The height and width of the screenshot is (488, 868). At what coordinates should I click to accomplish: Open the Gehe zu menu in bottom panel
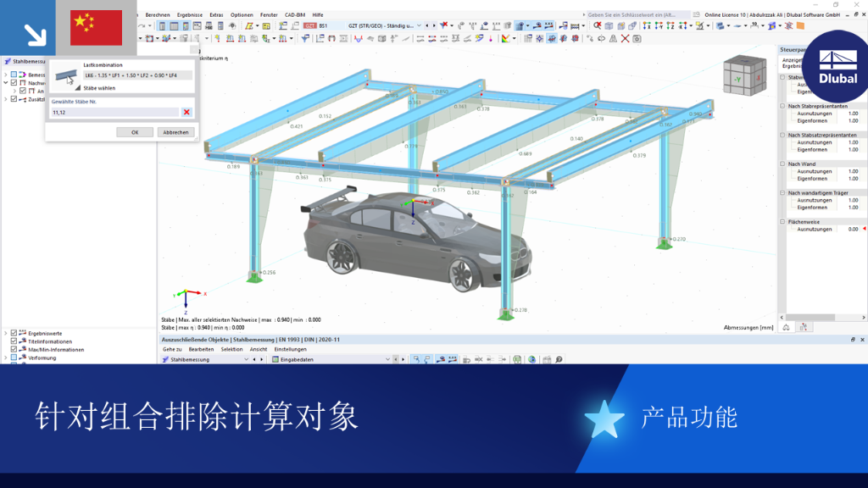[x=172, y=350]
